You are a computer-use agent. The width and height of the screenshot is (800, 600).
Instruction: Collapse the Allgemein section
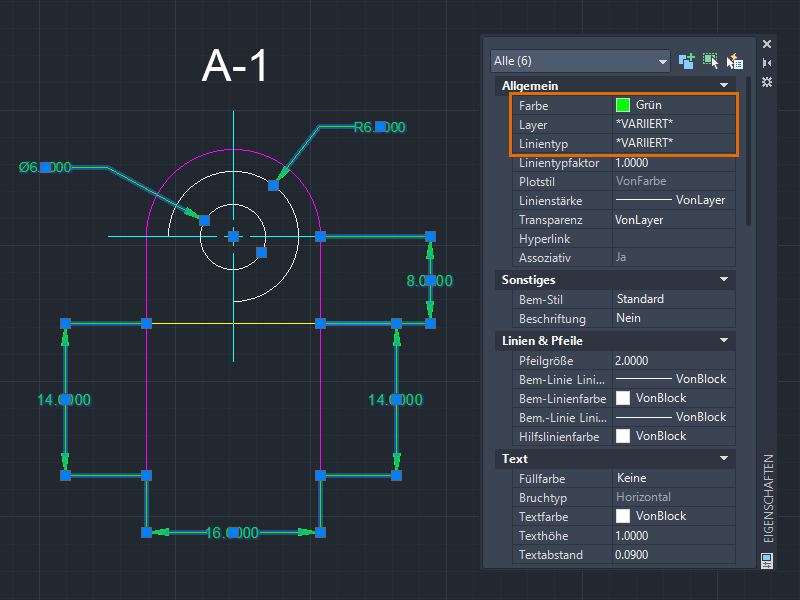(x=724, y=86)
